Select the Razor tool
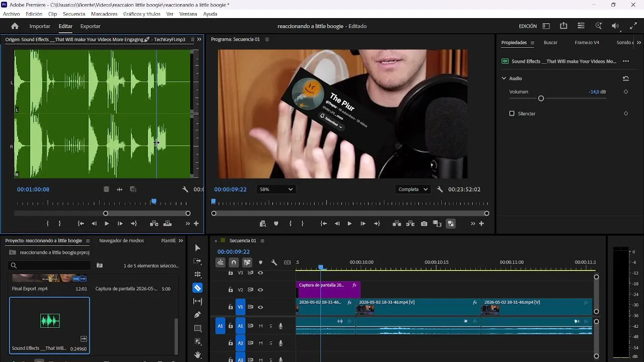This screenshot has height=362, width=644. point(198,288)
